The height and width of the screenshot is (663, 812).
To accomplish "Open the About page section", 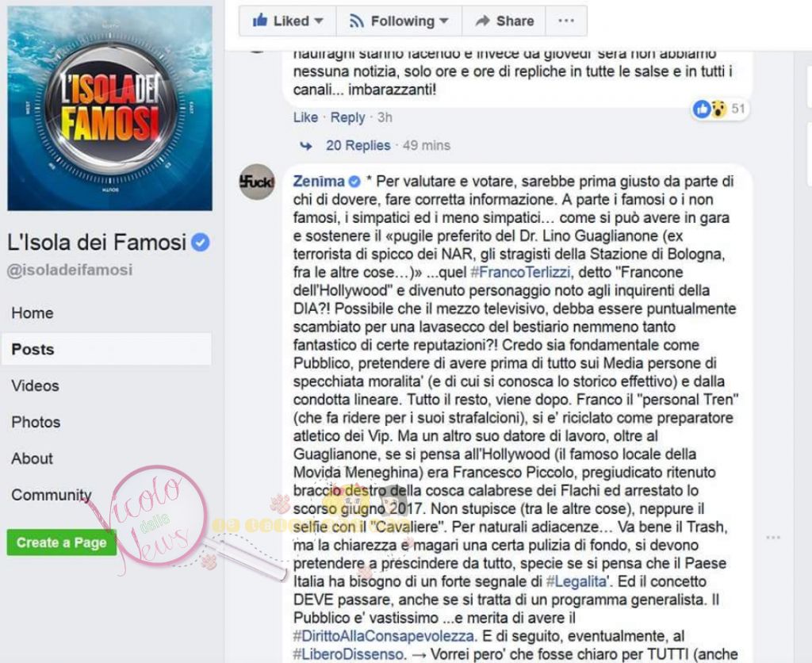I will click(x=32, y=458).
